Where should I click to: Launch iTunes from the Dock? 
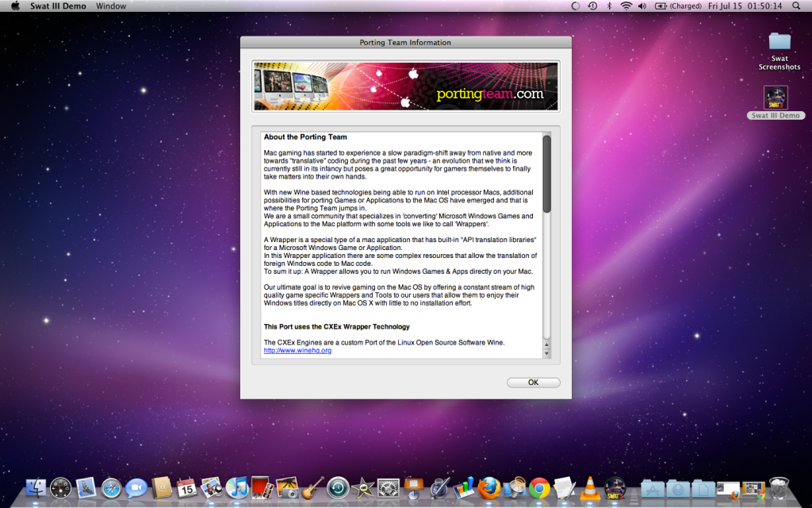coord(237,488)
